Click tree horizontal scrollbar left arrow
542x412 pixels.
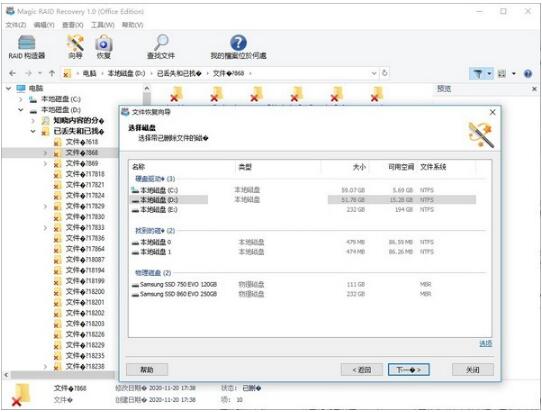pyautogui.click(x=6, y=375)
